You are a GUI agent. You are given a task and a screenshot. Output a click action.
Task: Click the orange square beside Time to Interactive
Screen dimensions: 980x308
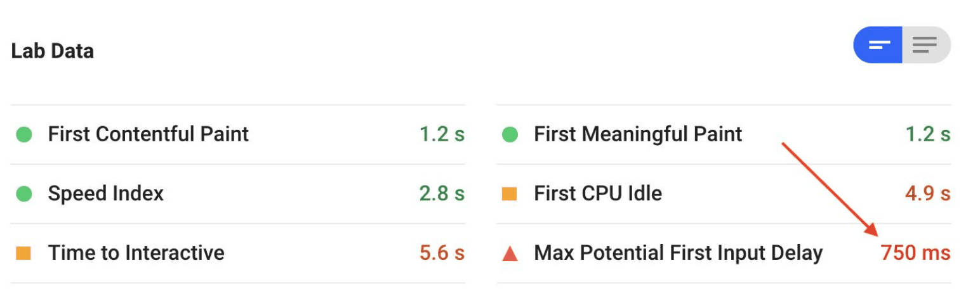tap(23, 253)
